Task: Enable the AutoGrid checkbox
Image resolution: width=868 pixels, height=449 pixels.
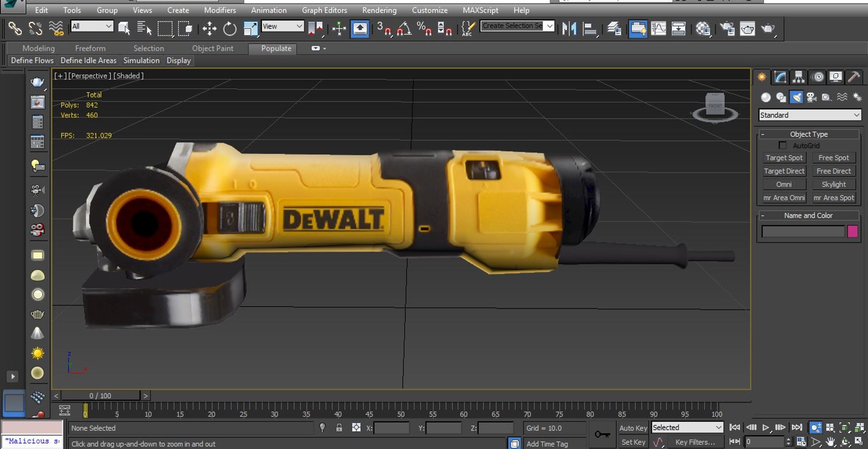Action: point(783,145)
